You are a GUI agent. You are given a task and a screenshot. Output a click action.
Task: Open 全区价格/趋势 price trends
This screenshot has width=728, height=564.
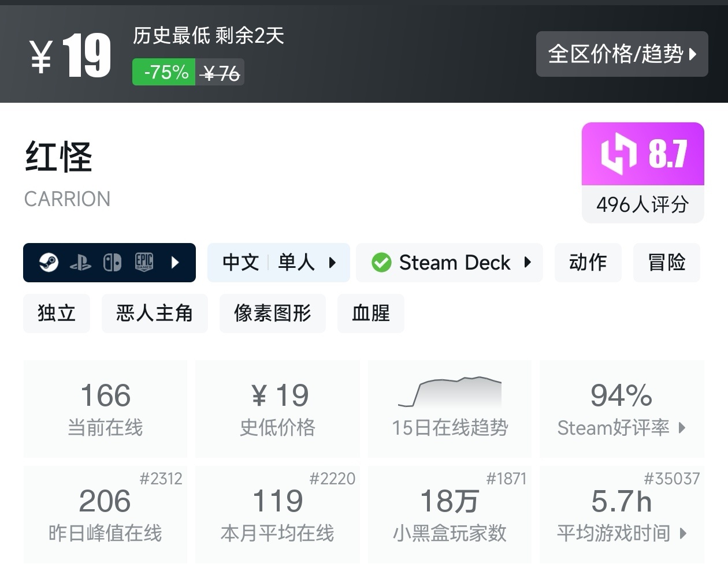622,54
